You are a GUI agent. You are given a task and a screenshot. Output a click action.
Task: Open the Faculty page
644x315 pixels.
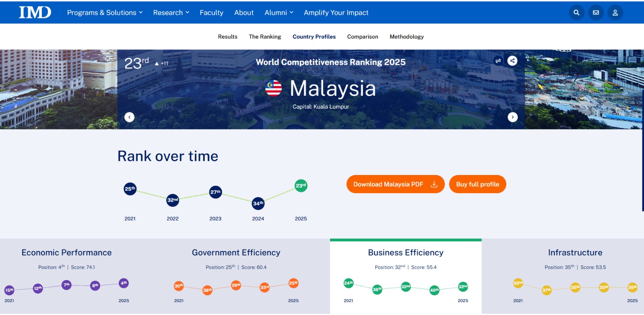(x=211, y=12)
